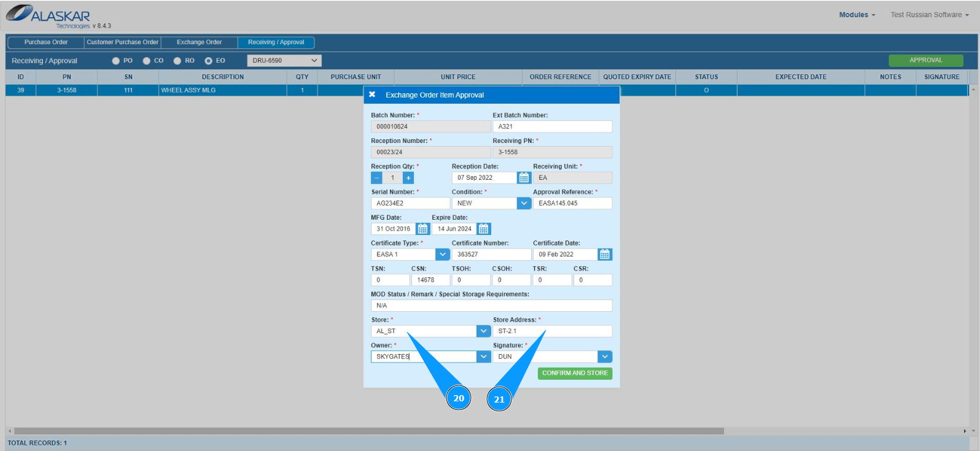Click the MFG Date text field
Image resolution: width=980 pixels, height=451 pixels.
(x=394, y=229)
